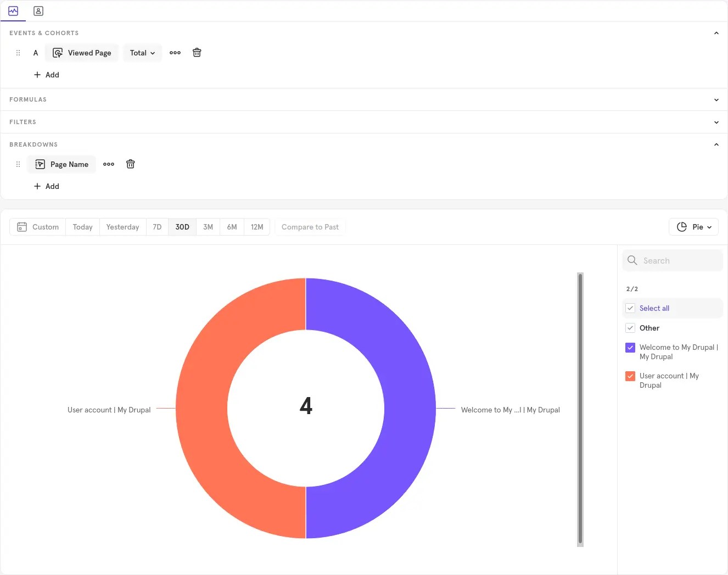This screenshot has height=575, width=728.
Task: Expand the Formulas section
Action: pyautogui.click(x=716, y=99)
